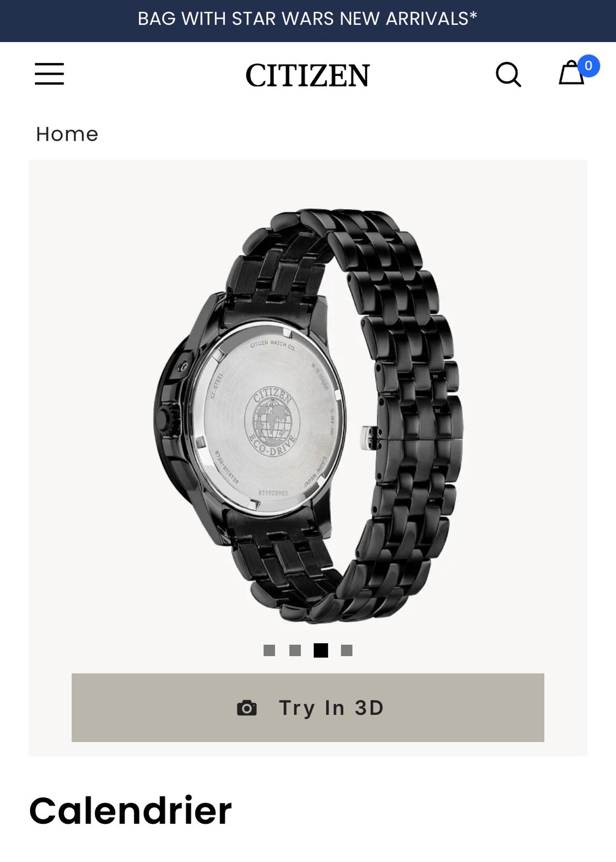Select the first image carousel dot
The height and width of the screenshot is (862, 616).
pyautogui.click(x=269, y=650)
